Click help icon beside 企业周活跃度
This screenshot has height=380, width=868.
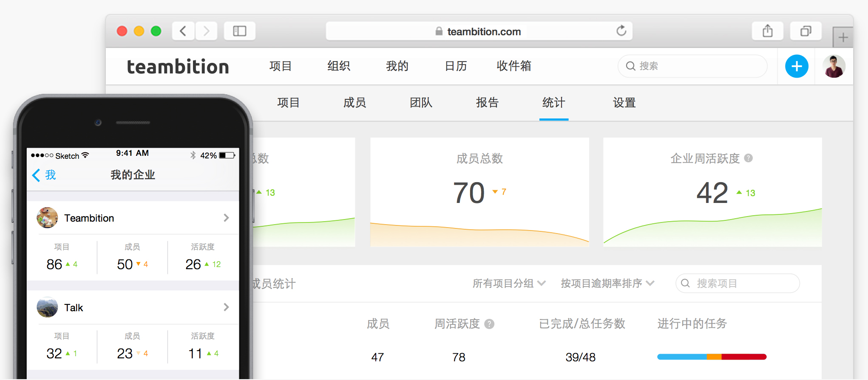(x=749, y=158)
